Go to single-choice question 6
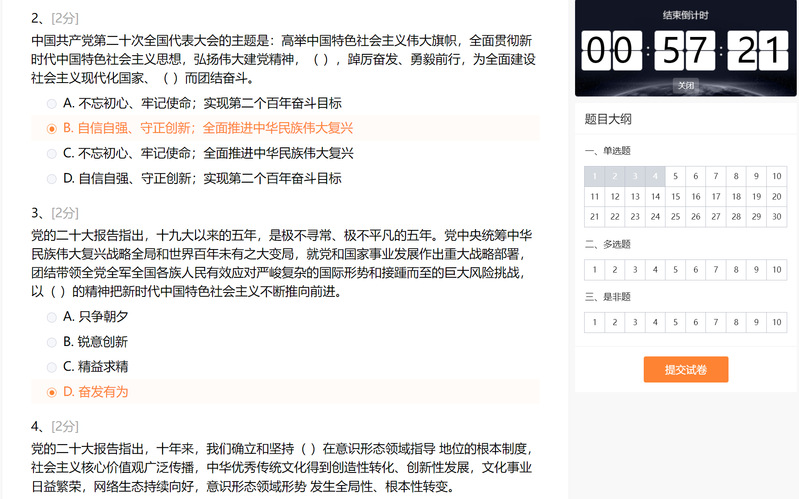The image size is (799, 499). point(696,176)
